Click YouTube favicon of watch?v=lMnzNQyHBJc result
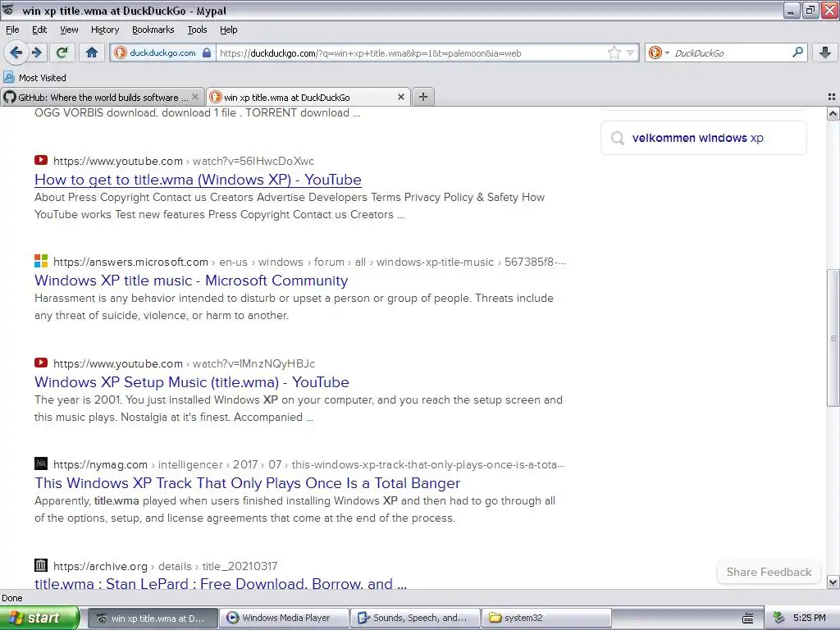This screenshot has height=630, width=840. pyautogui.click(x=41, y=363)
